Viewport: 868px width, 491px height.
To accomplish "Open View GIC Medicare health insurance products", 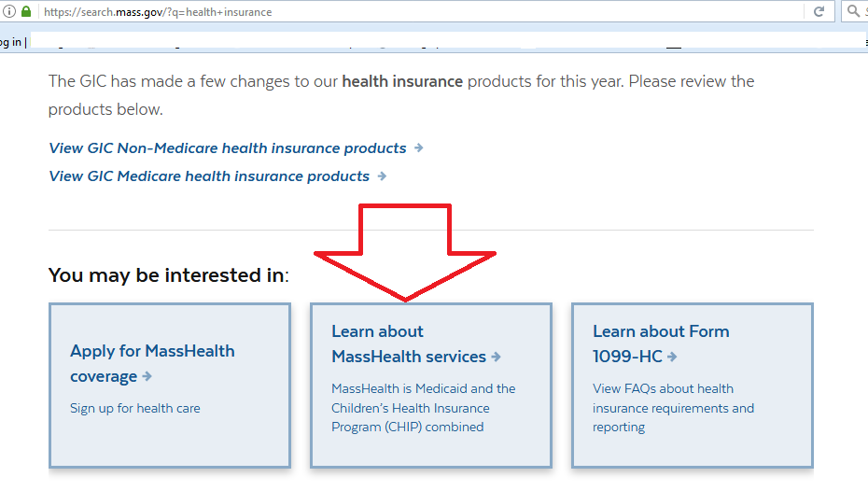I will coord(209,175).
